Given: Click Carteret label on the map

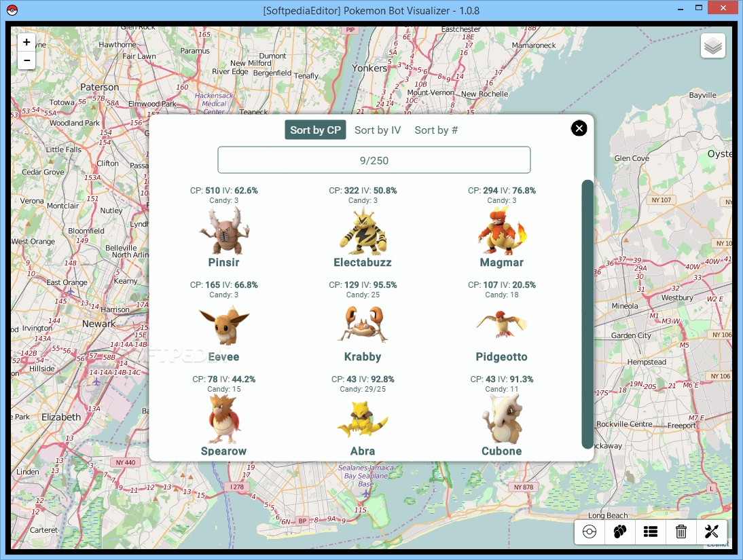Looking at the screenshot, I should point(43,530).
